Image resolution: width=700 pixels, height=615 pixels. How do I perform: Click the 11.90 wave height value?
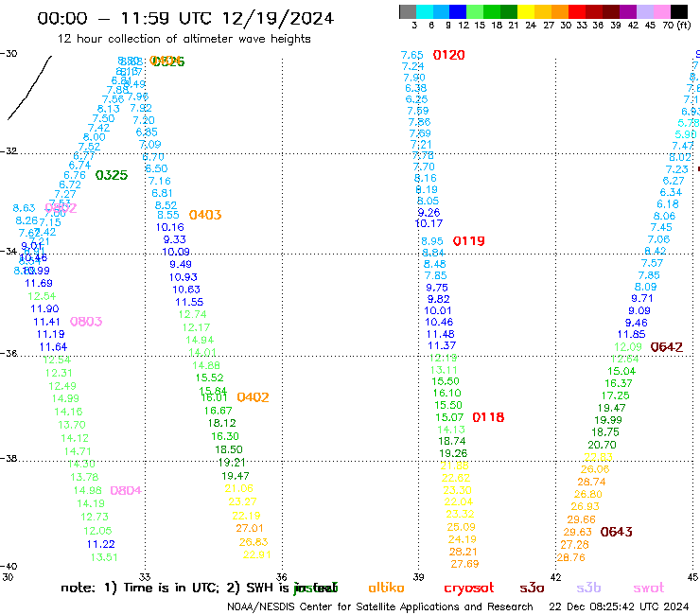44,308
